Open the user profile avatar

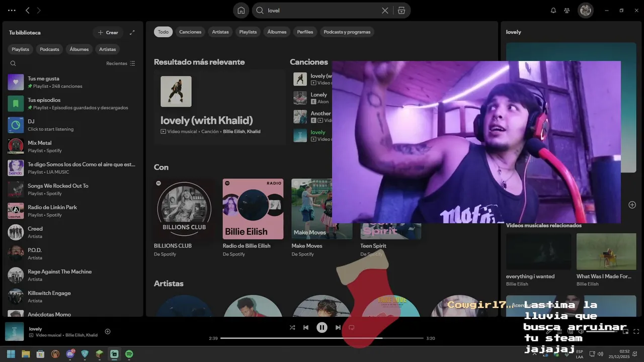585,10
